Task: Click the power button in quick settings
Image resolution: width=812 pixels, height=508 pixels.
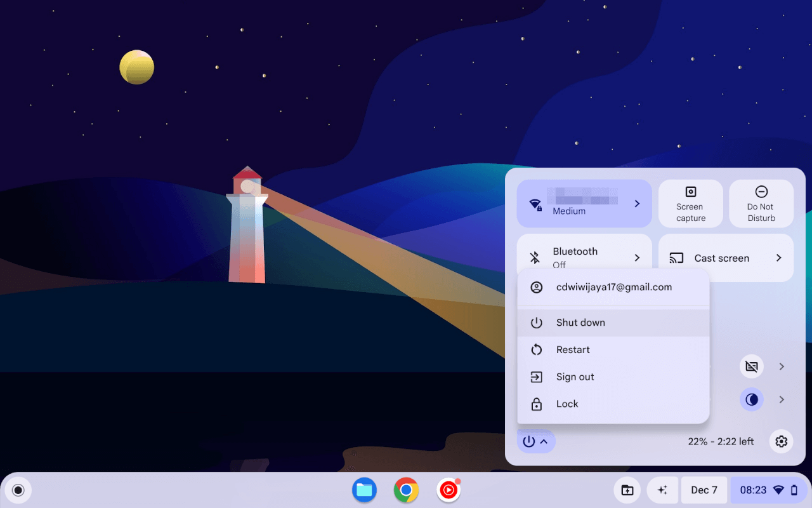Action: (530, 441)
